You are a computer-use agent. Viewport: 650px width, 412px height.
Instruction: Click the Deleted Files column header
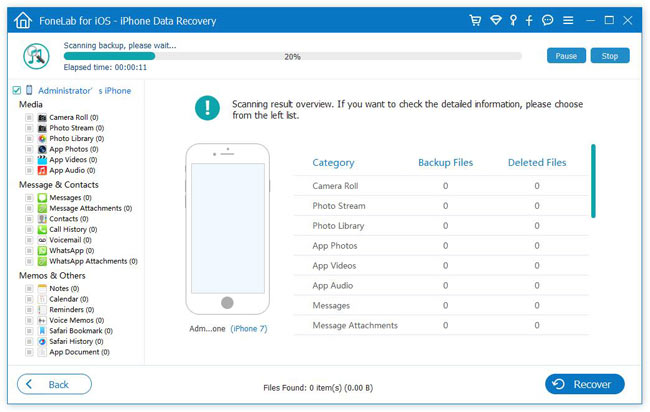[x=537, y=162]
